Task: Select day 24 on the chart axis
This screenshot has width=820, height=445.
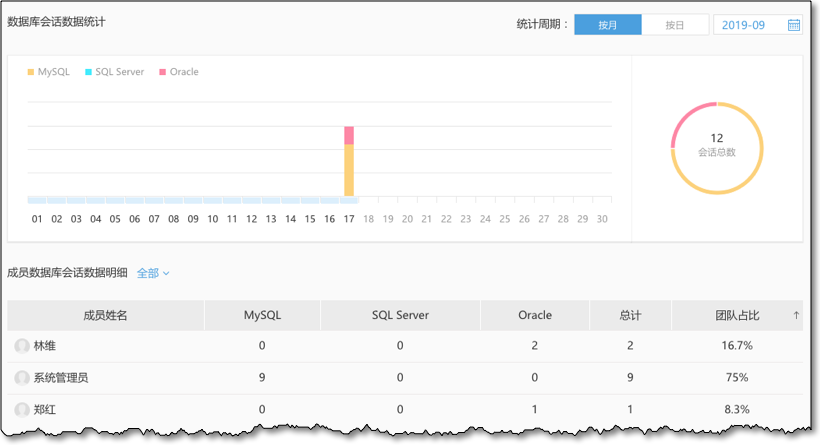Action: [x=485, y=219]
